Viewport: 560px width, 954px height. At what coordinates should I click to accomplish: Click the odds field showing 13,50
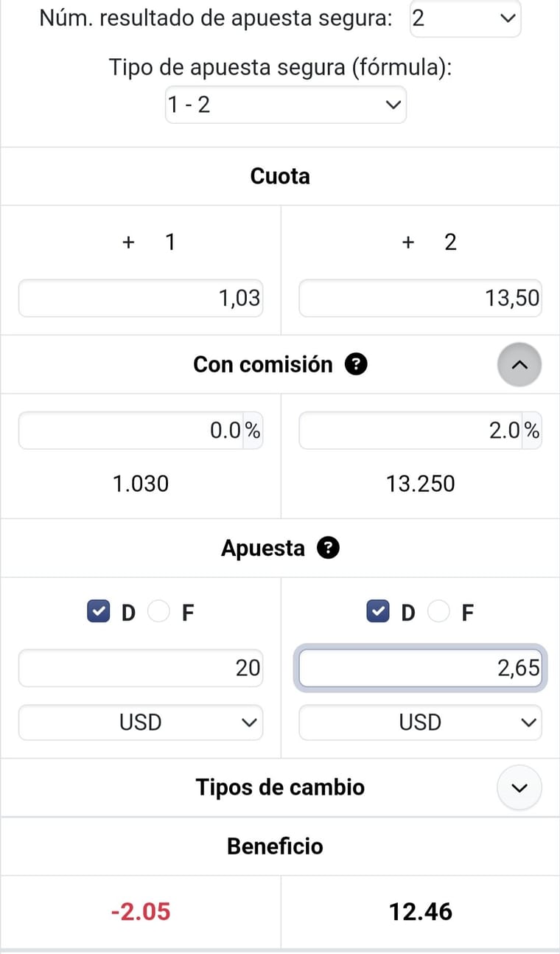click(420, 298)
